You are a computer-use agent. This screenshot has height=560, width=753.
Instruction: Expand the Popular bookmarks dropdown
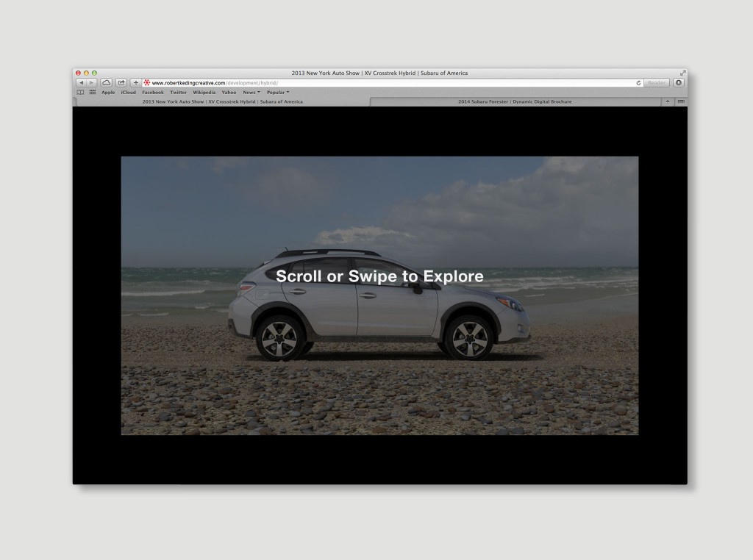coord(278,92)
